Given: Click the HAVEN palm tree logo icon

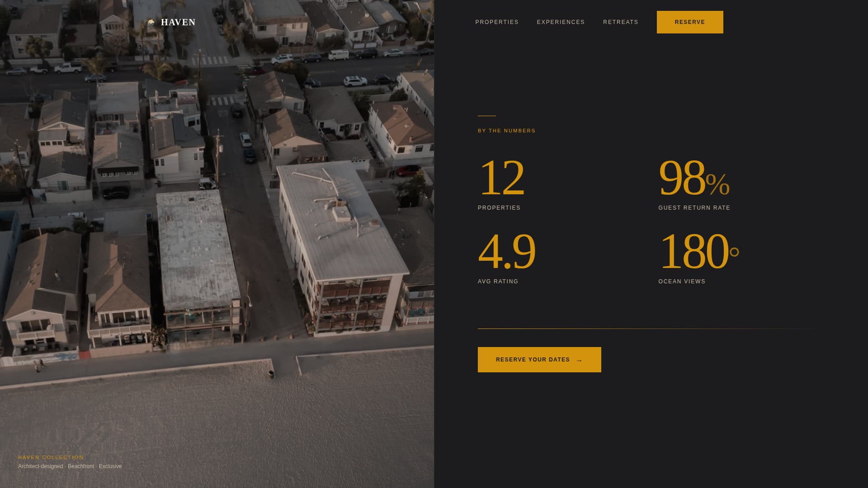Looking at the screenshot, I should pyautogui.click(x=151, y=22).
